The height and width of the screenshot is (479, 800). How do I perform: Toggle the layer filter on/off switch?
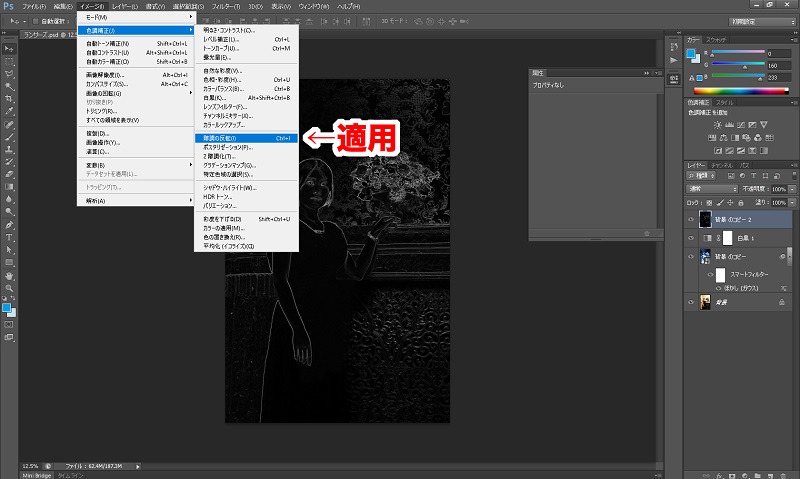[x=794, y=175]
